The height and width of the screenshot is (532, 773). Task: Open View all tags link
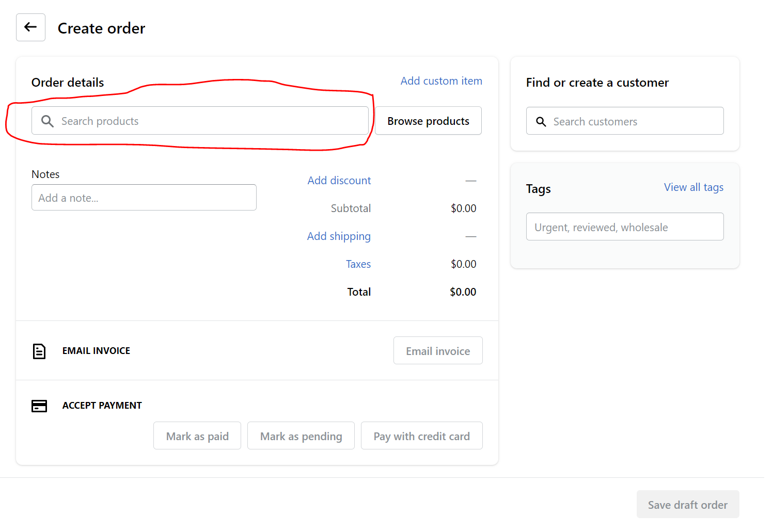pyautogui.click(x=693, y=187)
